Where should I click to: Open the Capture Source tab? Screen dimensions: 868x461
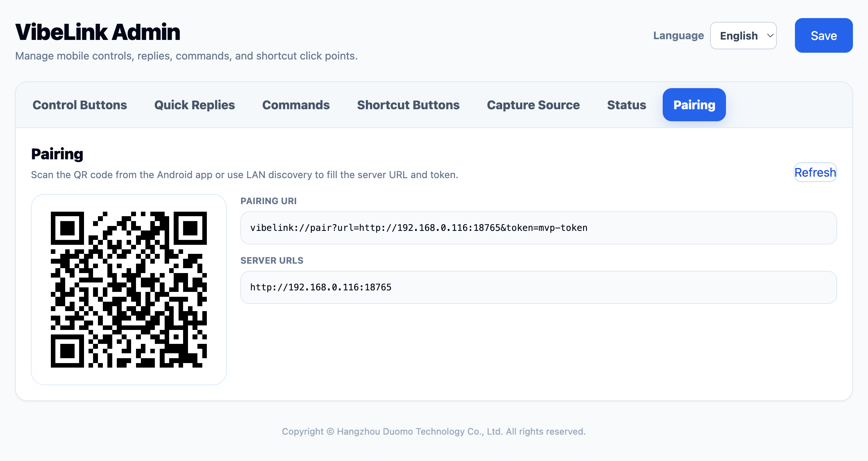coord(533,105)
